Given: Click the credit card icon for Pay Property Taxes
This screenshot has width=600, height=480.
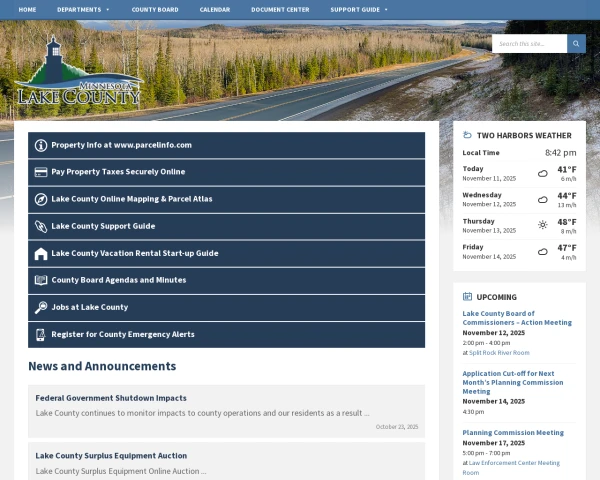Looking at the screenshot, I should [41, 172].
